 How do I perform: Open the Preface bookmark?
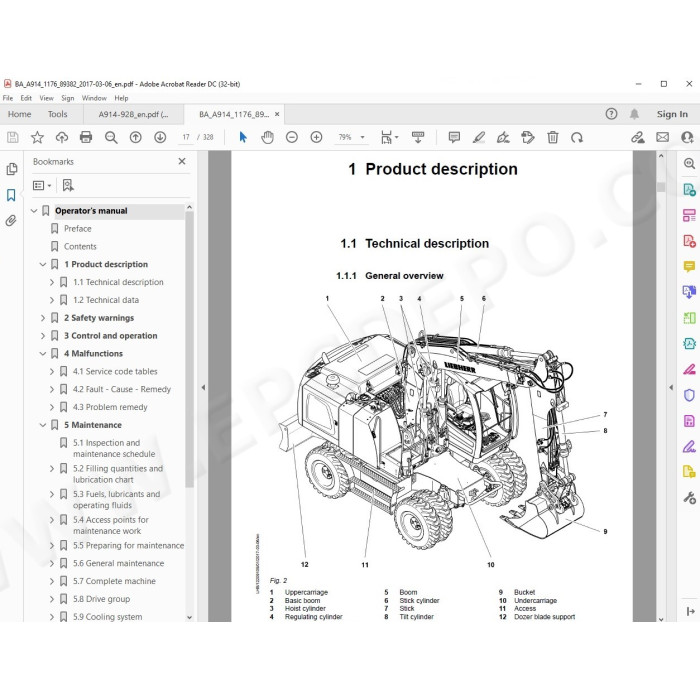pos(78,229)
